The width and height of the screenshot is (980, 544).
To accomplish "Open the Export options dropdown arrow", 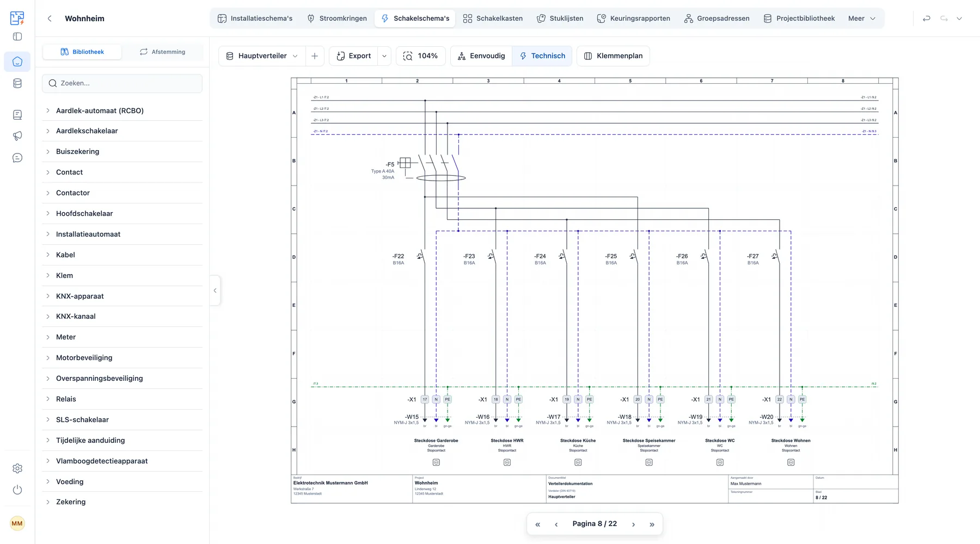I will tap(384, 56).
